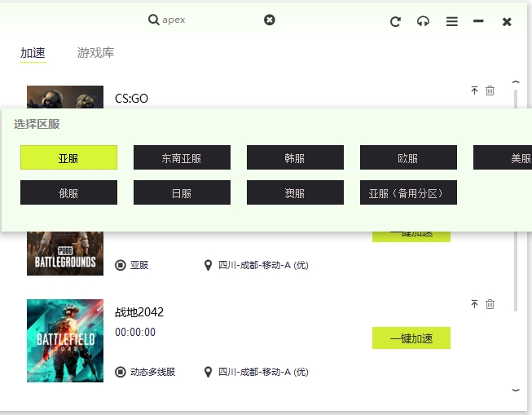Change PUBG node 四川-成都-移动-A
The image size is (532, 415).
256,265
